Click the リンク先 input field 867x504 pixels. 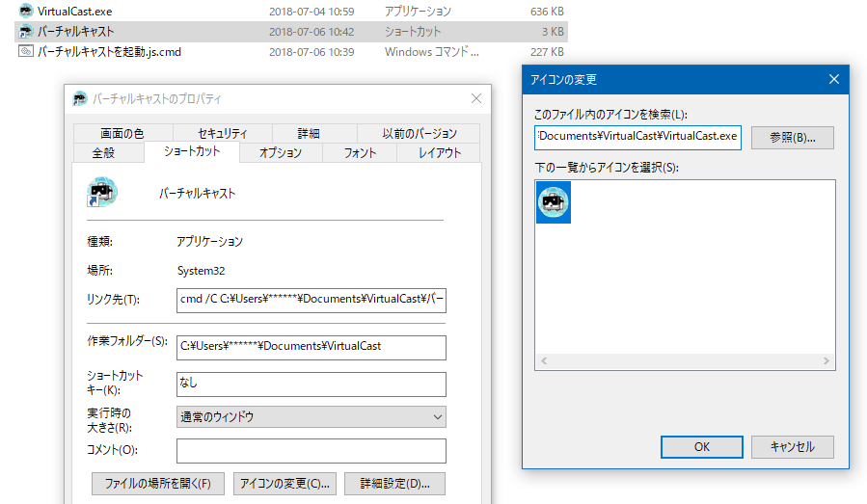(x=312, y=300)
